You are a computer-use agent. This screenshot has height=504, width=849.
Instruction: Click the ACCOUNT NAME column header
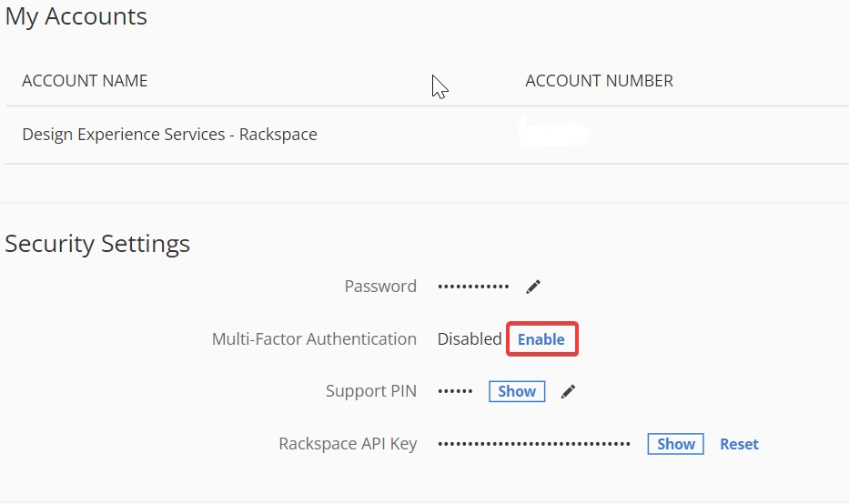point(85,81)
